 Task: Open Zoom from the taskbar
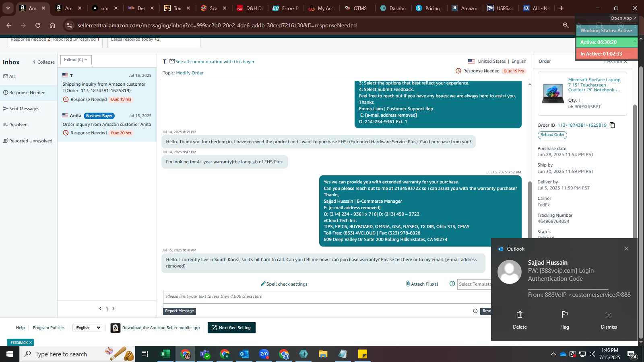[x=264, y=354]
